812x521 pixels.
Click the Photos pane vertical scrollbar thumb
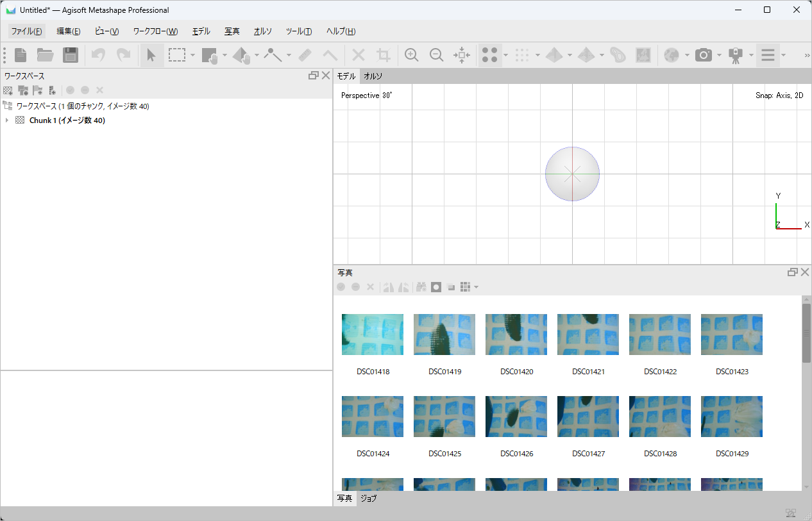[806, 333]
